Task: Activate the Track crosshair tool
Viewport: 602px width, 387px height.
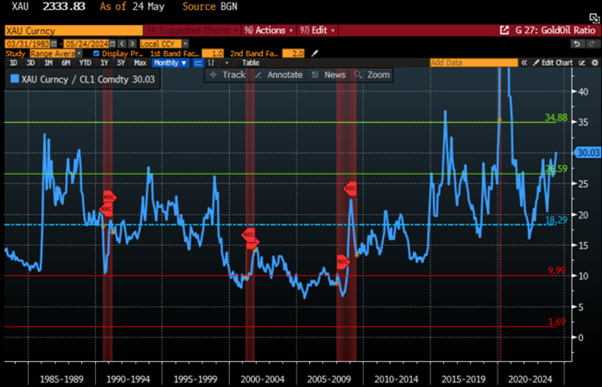Action: pos(228,75)
